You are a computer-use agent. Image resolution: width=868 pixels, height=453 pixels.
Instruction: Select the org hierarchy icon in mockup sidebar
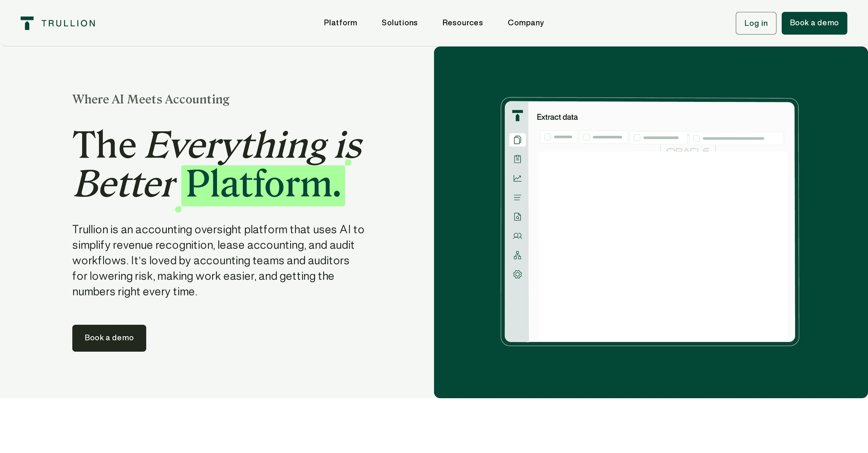coord(518,255)
